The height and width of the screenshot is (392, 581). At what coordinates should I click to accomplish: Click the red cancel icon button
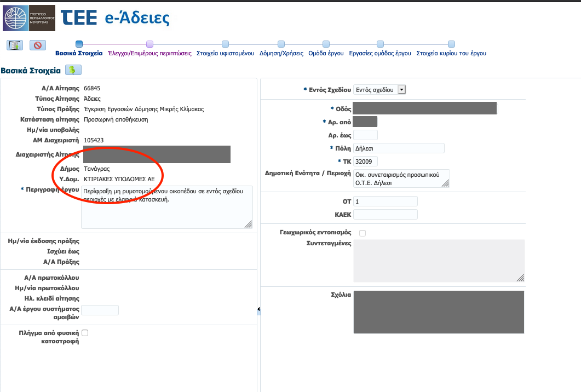[38, 45]
